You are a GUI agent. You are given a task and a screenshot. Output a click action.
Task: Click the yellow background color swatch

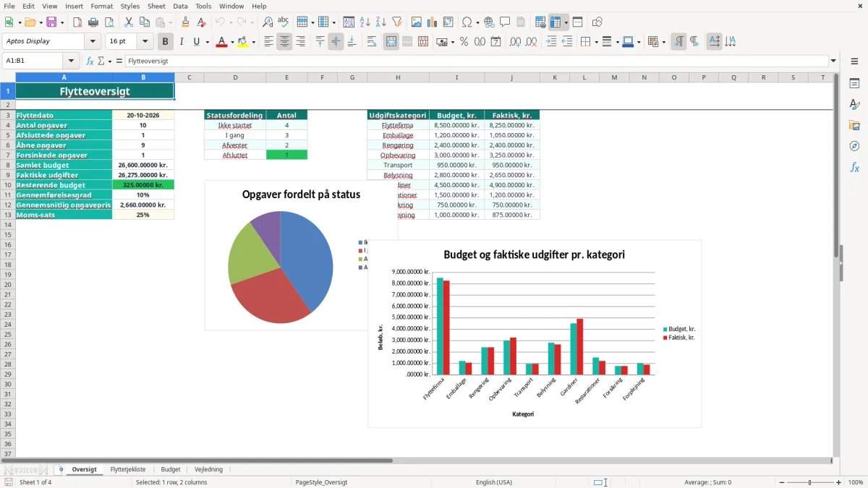click(x=244, y=42)
